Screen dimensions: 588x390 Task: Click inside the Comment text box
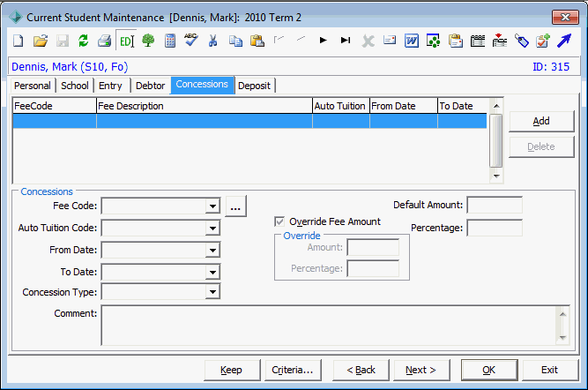(x=329, y=326)
